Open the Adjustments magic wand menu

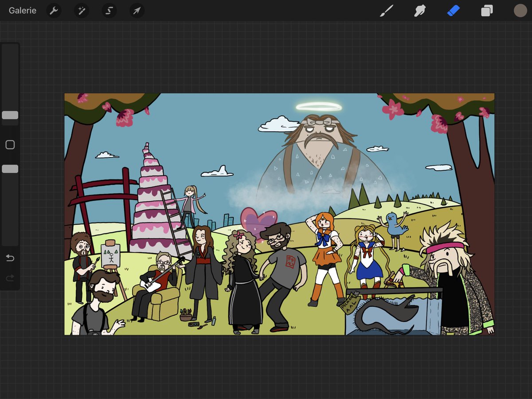pyautogui.click(x=82, y=11)
